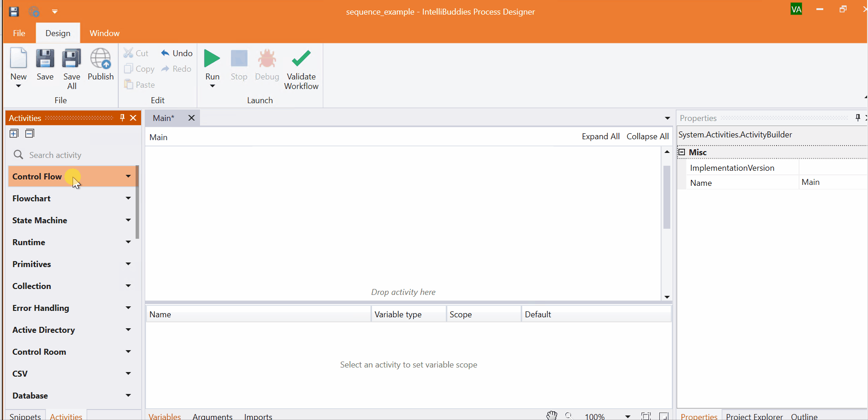Switch to the Design ribbon tab
This screenshot has height=420, width=868.
coord(58,33)
